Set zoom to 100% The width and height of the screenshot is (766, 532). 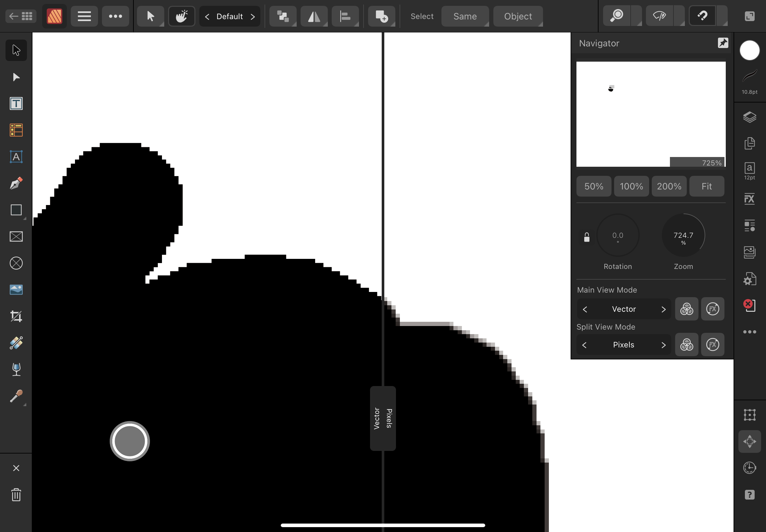point(631,186)
